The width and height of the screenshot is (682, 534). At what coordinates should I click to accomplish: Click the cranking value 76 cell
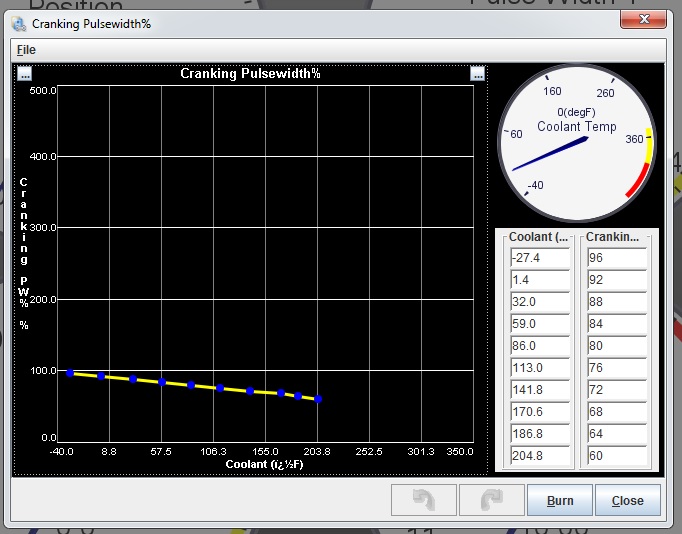616,369
